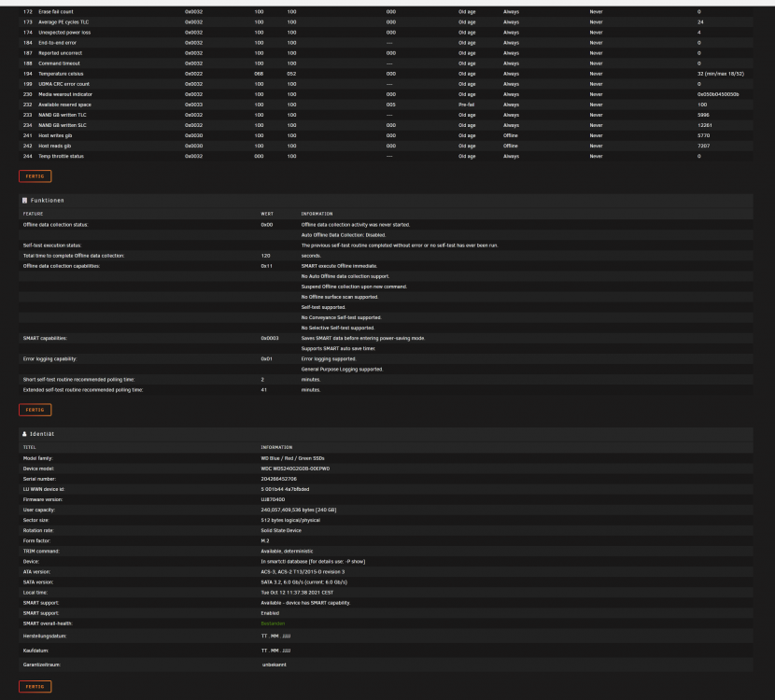The height and width of the screenshot is (700, 775).
Task: Focus the Kaufdatum date field
Action: pyautogui.click(x=275, y=651)
